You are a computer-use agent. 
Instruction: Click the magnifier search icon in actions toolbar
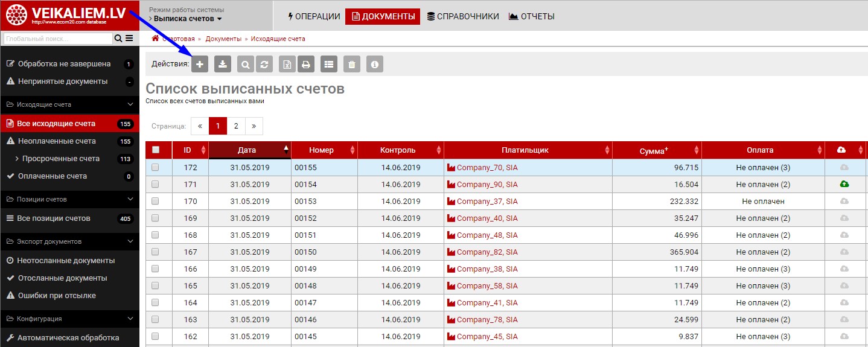[x=246, y=64]
